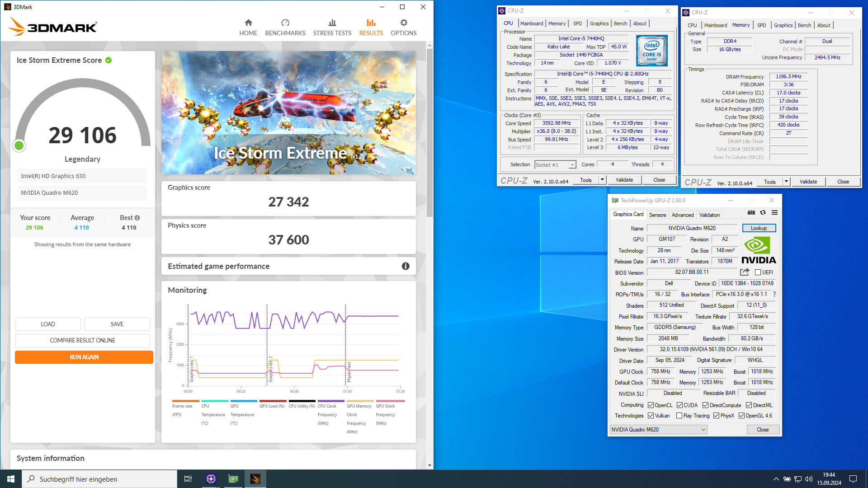
Task: Open the BENCHMARKS section
Action: point(285,28)
